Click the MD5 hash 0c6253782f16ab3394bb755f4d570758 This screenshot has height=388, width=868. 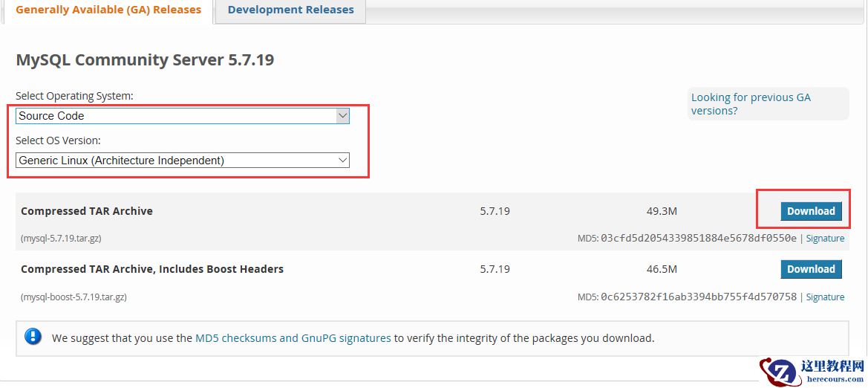coord(699,297)
